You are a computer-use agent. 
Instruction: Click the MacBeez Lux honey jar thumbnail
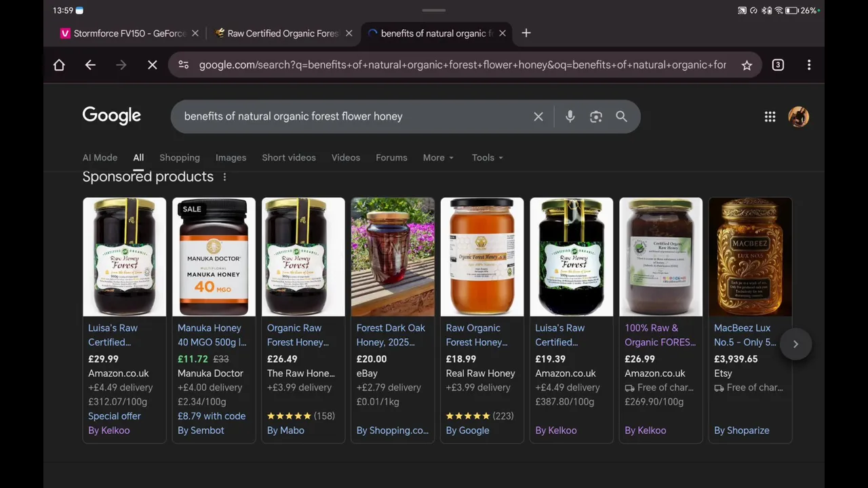coord(750,257)
